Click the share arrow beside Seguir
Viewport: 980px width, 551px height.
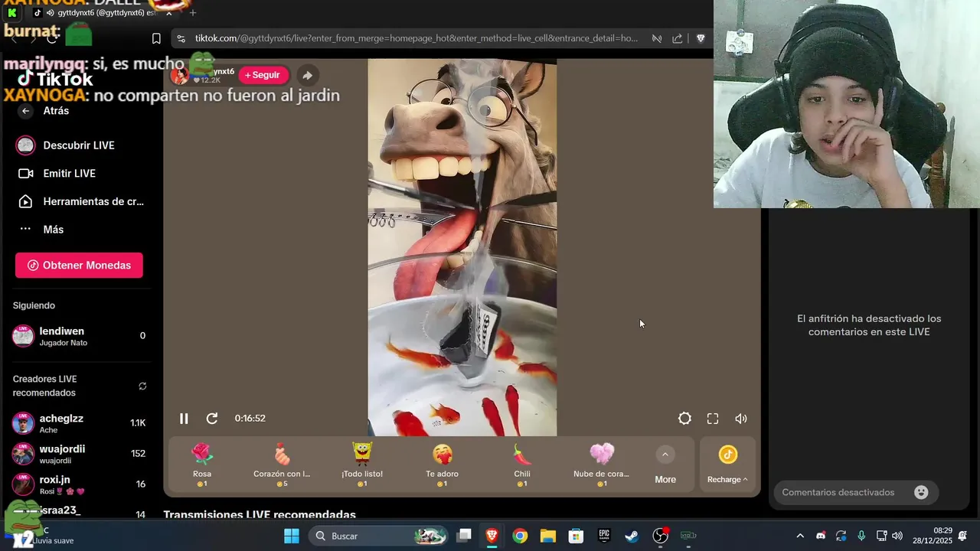coord(307,75)
